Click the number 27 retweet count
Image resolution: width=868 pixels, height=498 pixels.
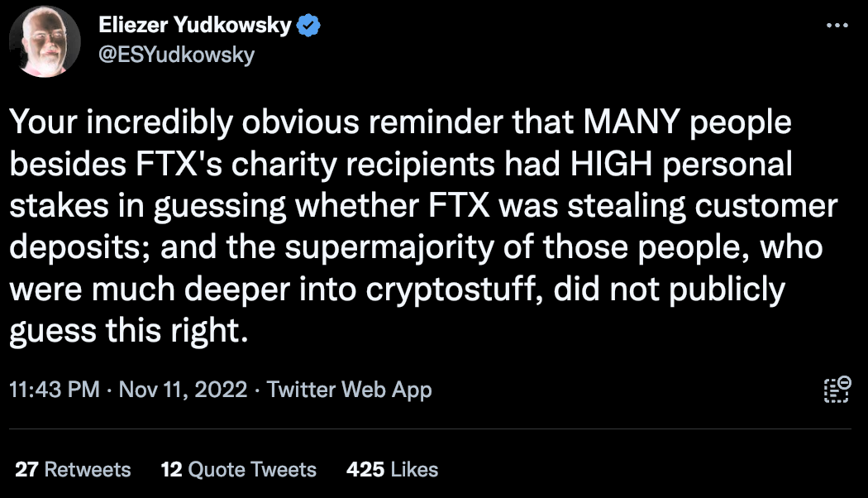[x=26, y=470]
